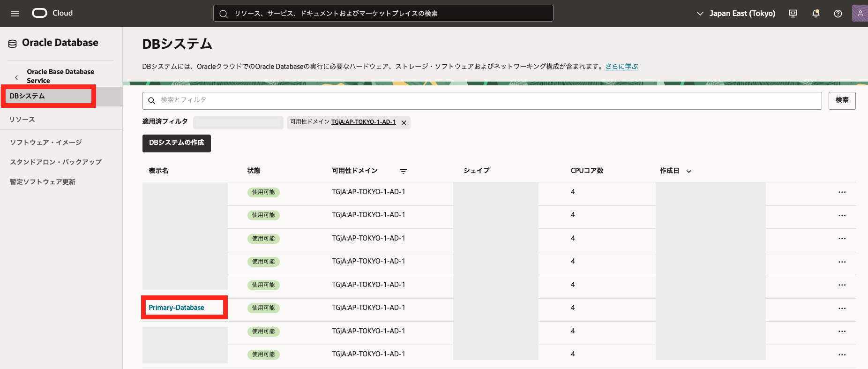Click the さらに学ぶ link
Screen dimensions: 868x369
click(x=621, y=67)
